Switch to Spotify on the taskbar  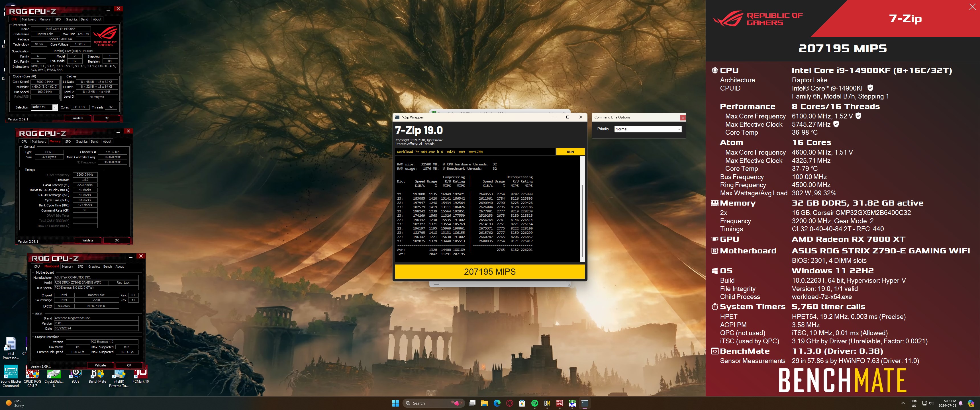click(x=534, y=403)
